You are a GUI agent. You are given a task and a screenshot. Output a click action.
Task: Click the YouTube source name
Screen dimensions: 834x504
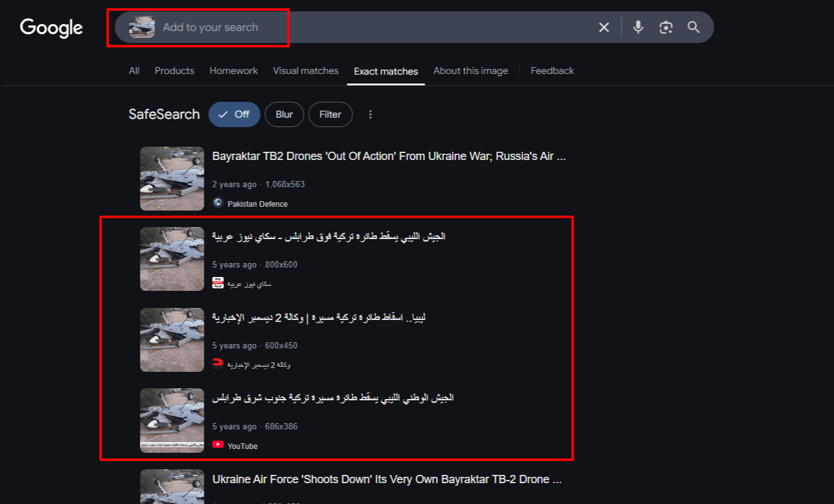coord(242,446)
